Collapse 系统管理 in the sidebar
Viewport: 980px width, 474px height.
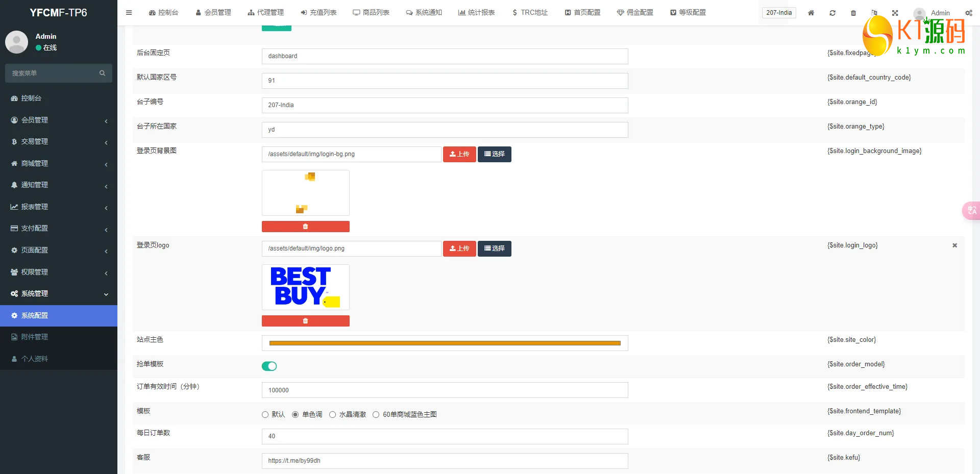[x=59, y=293]
